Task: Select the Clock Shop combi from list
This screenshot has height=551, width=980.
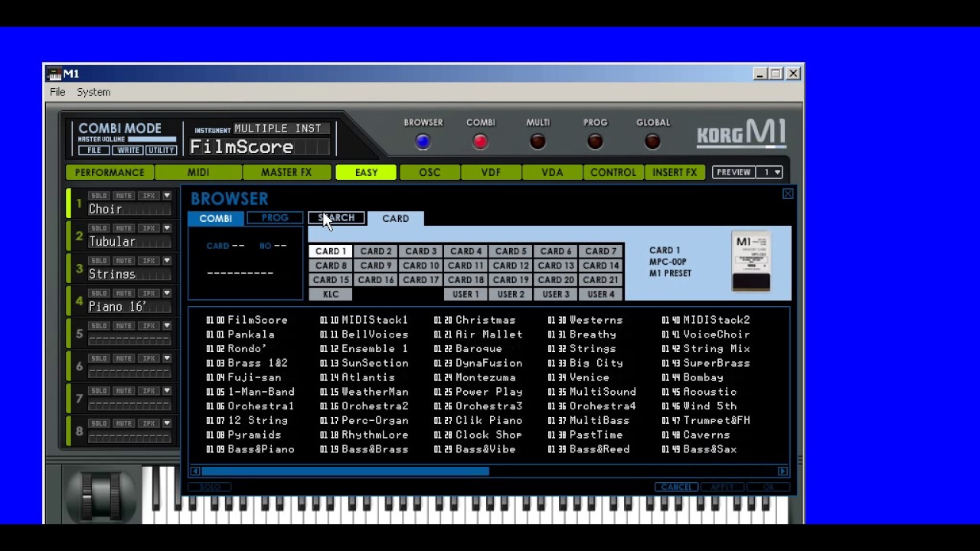Action: tap(478, 435)
